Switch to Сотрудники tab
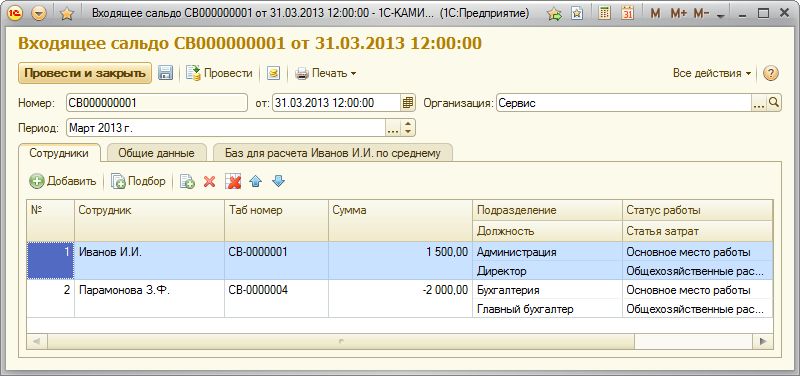 coord(59,153)
